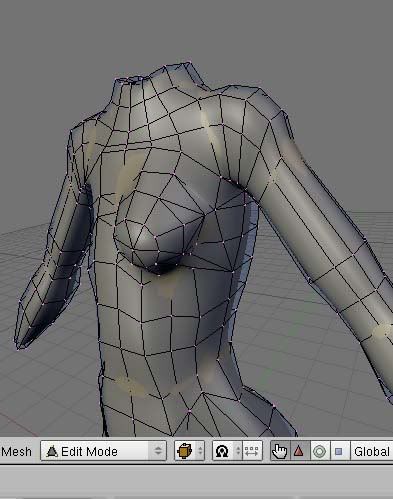393x499 pixels.
Task: Click the solid cube draw type icon
Action: coord(185,451)
